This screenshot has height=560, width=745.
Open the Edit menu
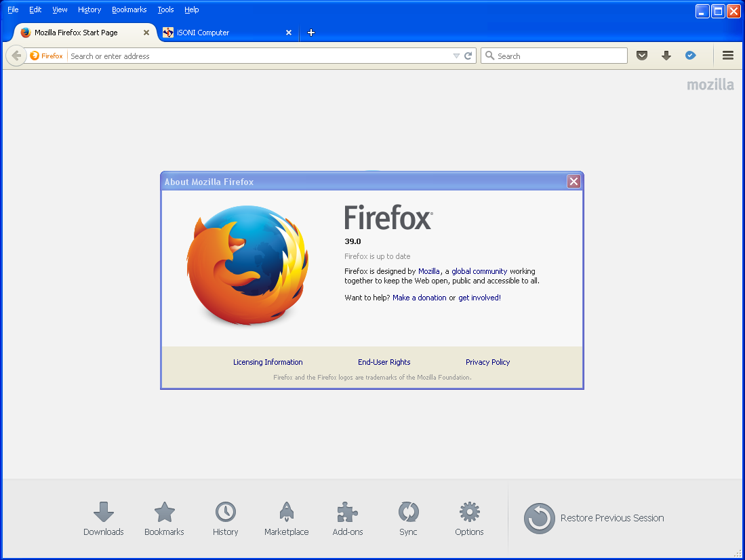click(x=35, y=9)
